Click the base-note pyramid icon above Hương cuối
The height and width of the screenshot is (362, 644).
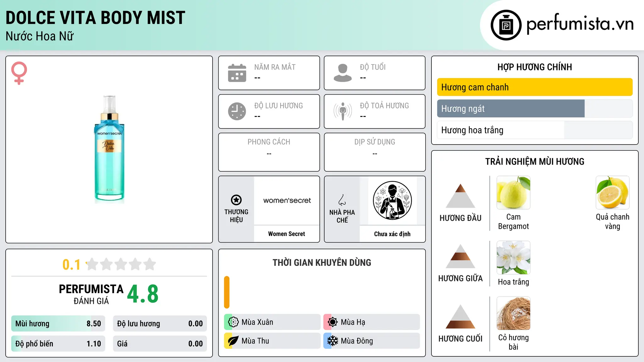(x=460, y=316)
